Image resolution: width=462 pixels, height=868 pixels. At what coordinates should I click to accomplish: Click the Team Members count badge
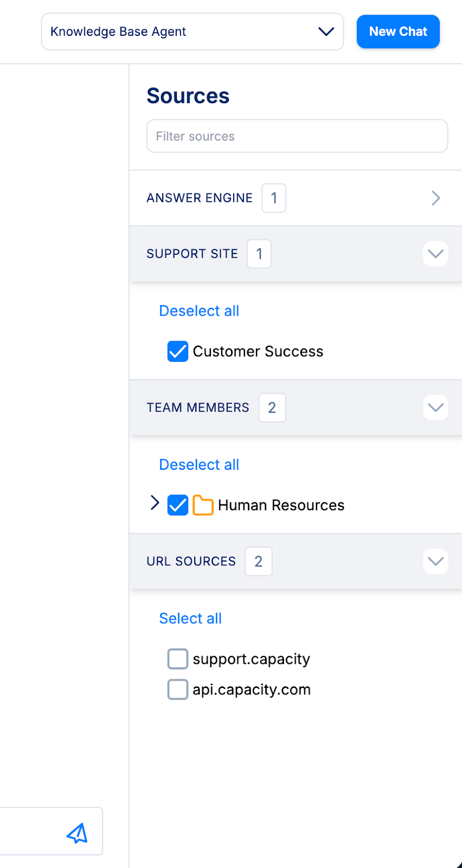click(x=272, y=407)
